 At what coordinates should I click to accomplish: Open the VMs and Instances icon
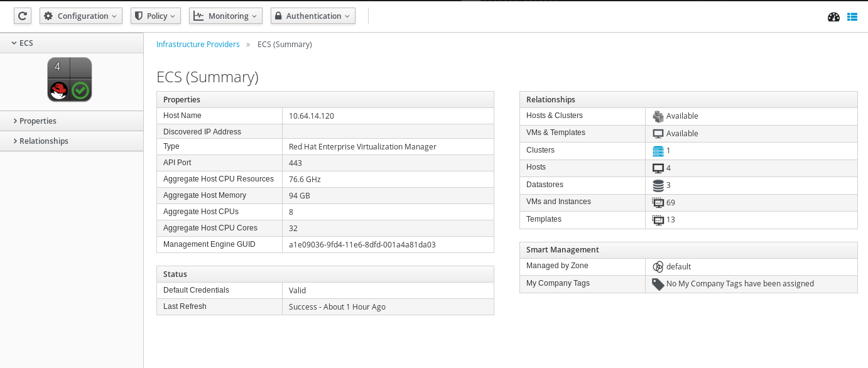tap(657, 202)
